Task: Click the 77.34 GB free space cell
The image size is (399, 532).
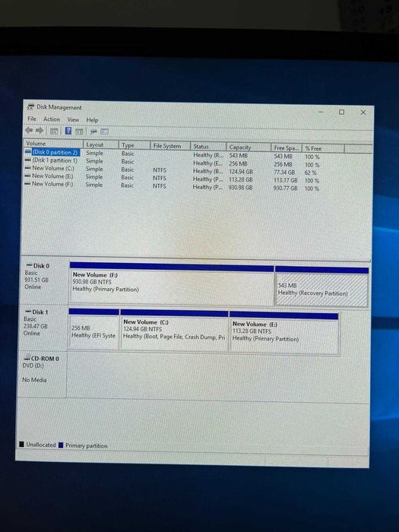Action: click(x=284, y=173)
